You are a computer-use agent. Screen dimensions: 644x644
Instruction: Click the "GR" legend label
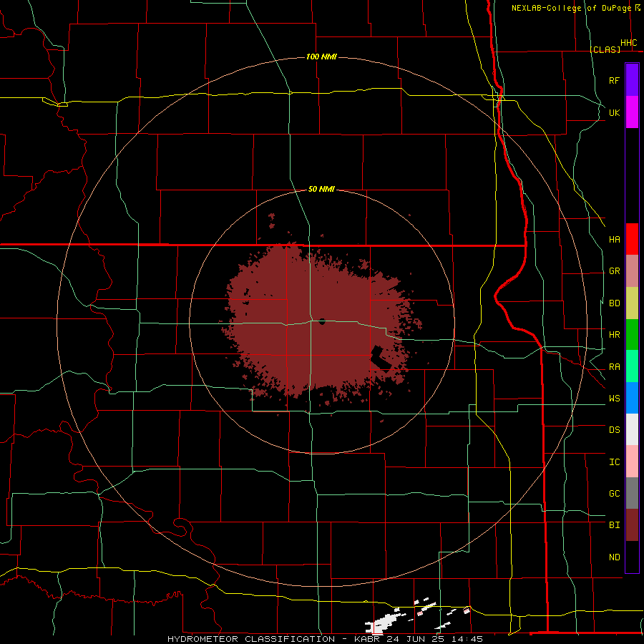coord(614,271)
